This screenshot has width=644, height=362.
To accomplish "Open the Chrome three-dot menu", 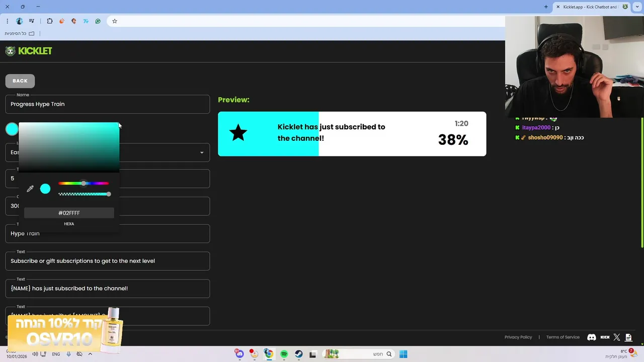I will coord(7,21).
